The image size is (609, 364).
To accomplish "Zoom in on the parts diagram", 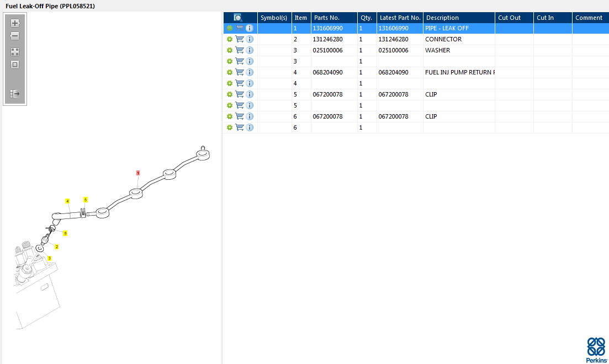I will click(15, 23).
